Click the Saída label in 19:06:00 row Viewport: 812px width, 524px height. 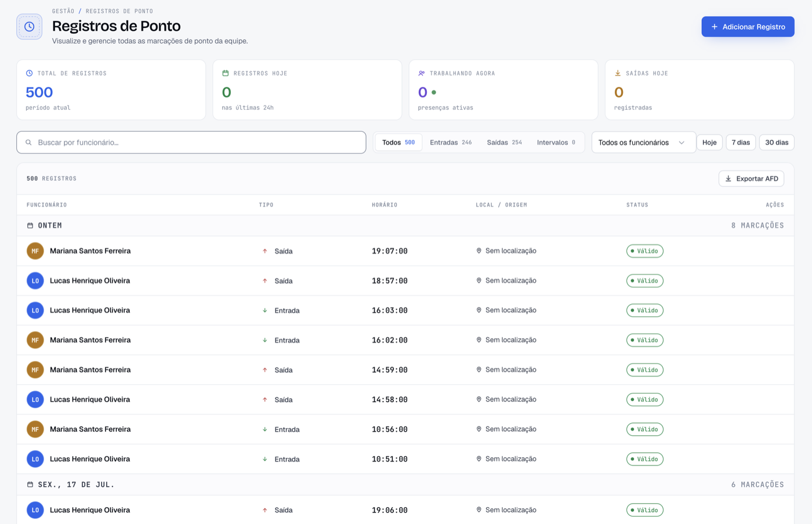coord(284,510)
